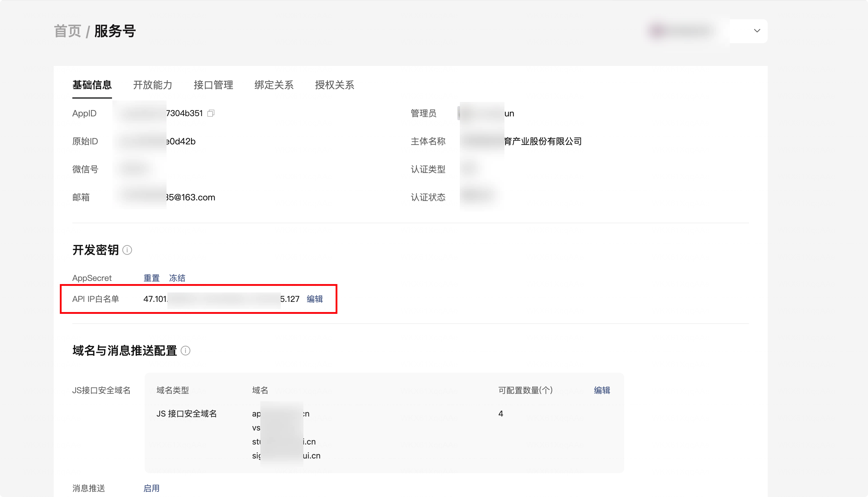Click the 可配置数量 value 4
This screenshot has height=497, width=868.
point(501,414)
